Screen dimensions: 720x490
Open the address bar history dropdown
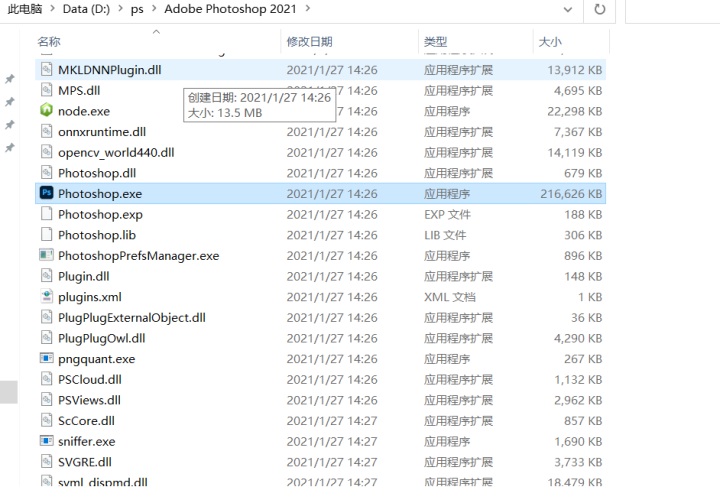(568, 9)
